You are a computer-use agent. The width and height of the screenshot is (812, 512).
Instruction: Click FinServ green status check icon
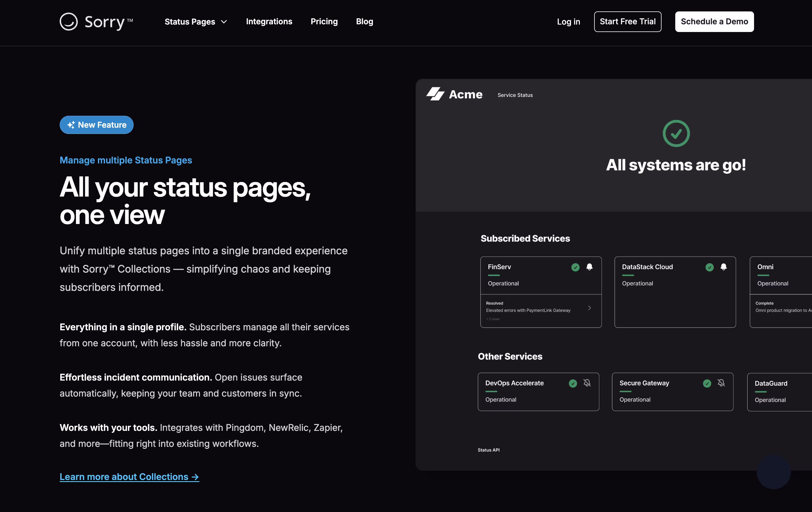coord(575,267)
